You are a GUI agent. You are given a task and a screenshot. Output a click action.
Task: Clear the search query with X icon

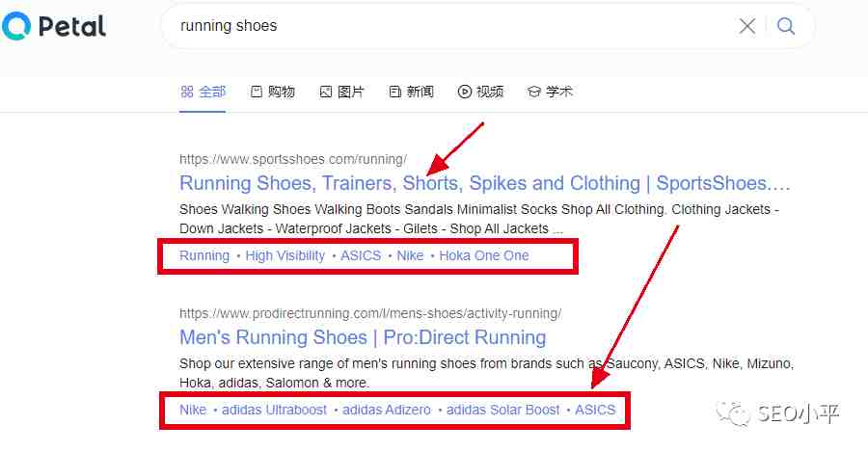click(x=746, y=25)
